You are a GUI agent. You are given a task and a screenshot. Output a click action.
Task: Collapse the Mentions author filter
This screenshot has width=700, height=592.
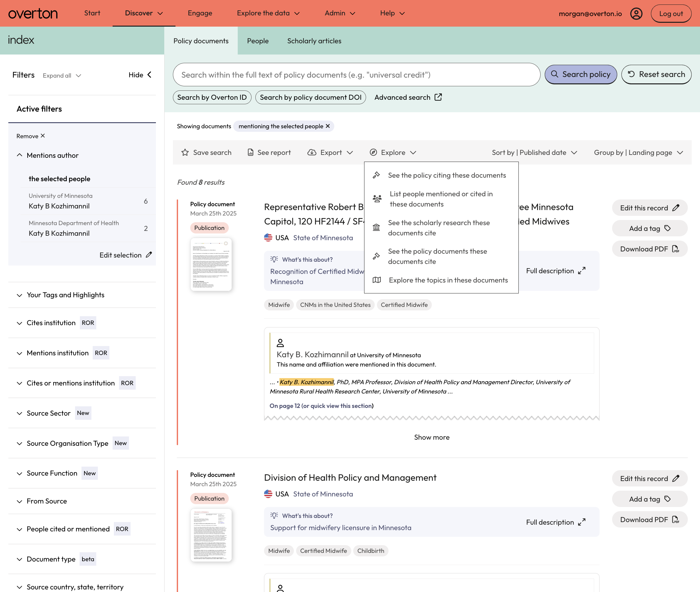pos(20,155)
